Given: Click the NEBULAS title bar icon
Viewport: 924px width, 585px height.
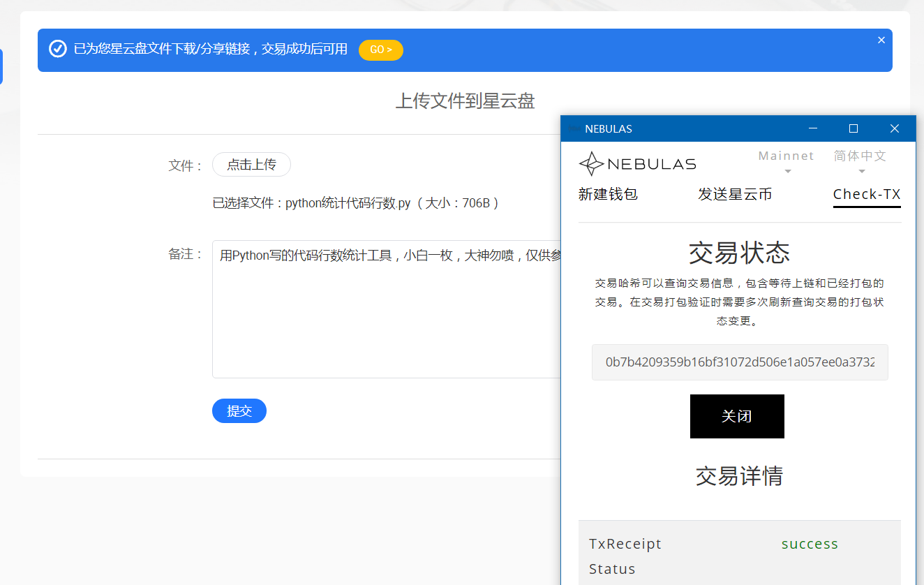Looking at the screenshot, I should coord(574,128).
